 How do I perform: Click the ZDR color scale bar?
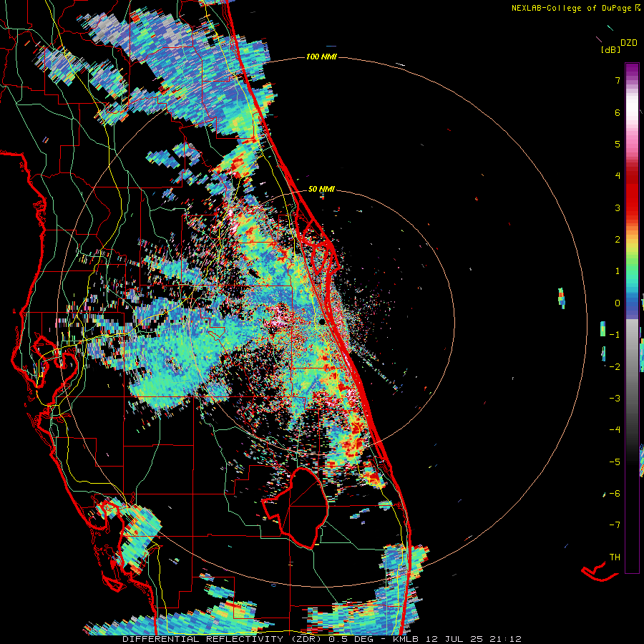pyautogui.click(x=632, y=318)
